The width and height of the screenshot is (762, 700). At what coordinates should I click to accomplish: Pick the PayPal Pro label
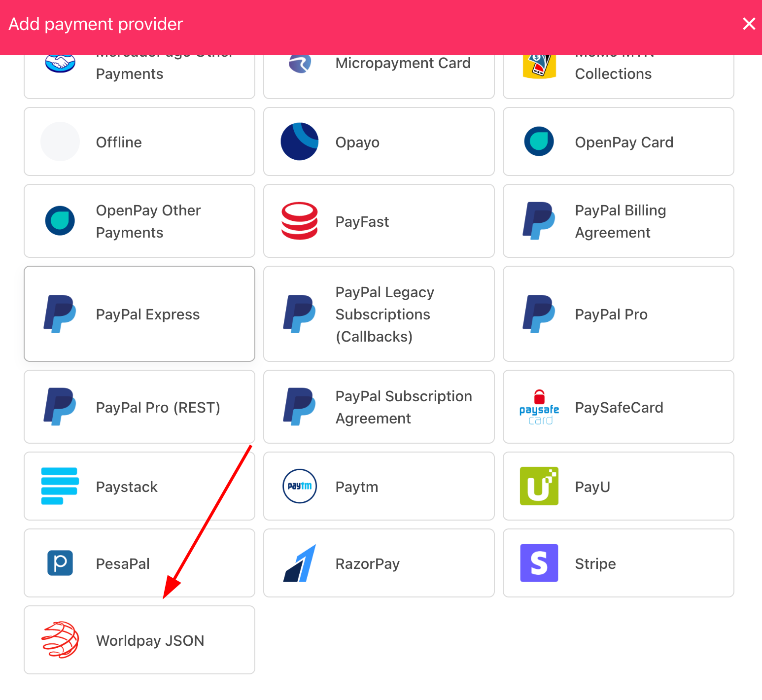[611, 315]
